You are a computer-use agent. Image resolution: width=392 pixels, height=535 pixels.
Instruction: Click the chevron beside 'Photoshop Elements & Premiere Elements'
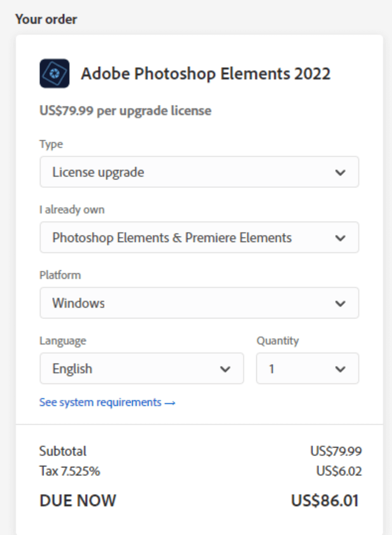tap(341, 237)
